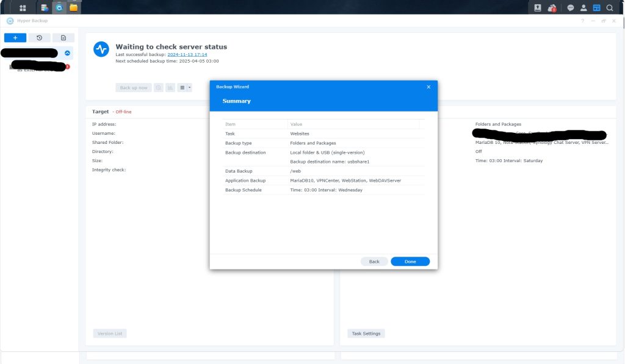This screenshot has height=364, width=625.
Task: Click the status icon next to first task
Action: click(67, 53)
